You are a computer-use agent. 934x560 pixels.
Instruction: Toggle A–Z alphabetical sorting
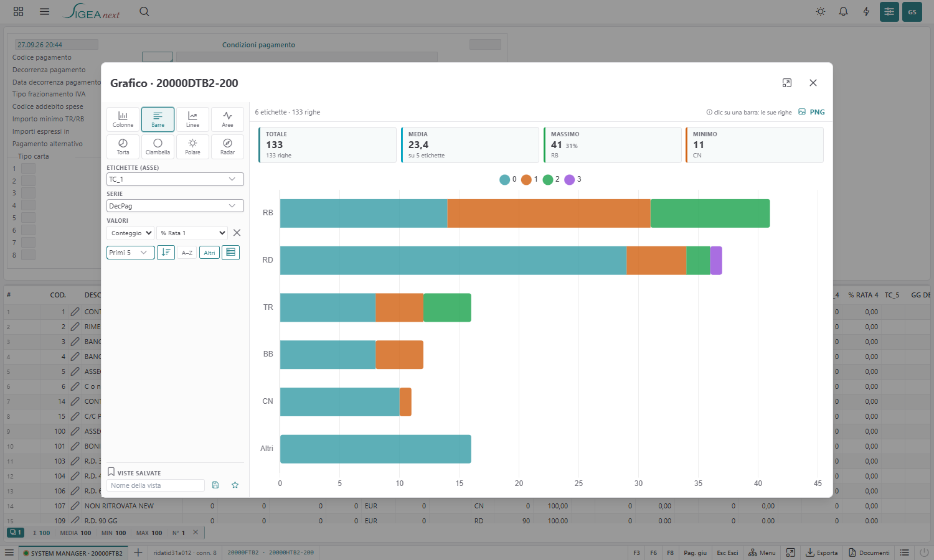click(x=187, y=253)
